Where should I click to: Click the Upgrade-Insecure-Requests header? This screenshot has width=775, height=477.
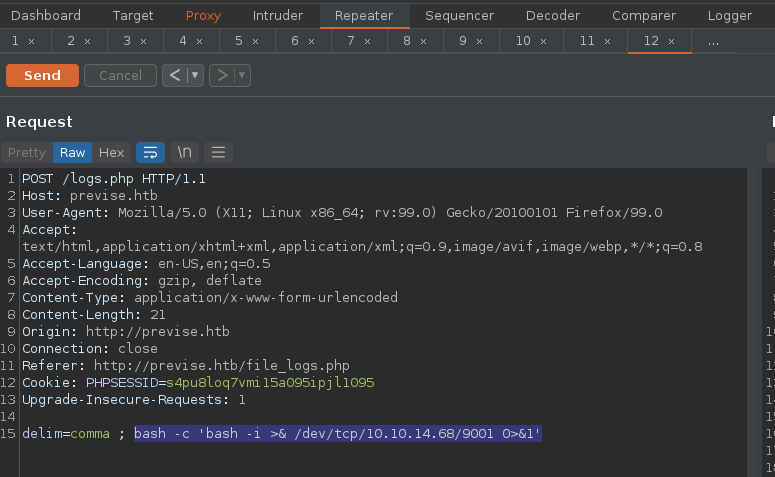coord(134,399)
